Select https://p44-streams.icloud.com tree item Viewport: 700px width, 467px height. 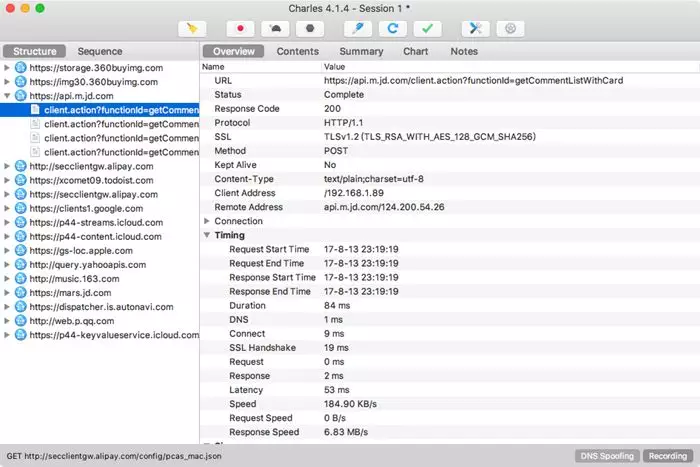pyautogui.click(x=96, y=222)
